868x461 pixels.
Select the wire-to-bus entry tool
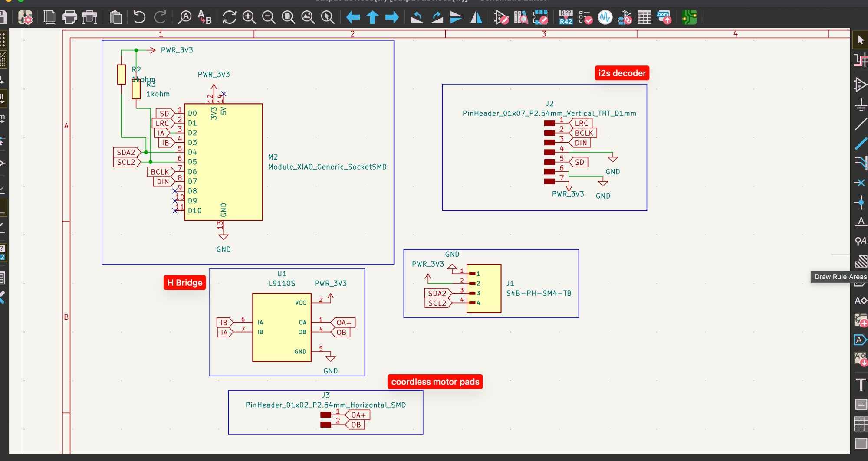[860, 163]
